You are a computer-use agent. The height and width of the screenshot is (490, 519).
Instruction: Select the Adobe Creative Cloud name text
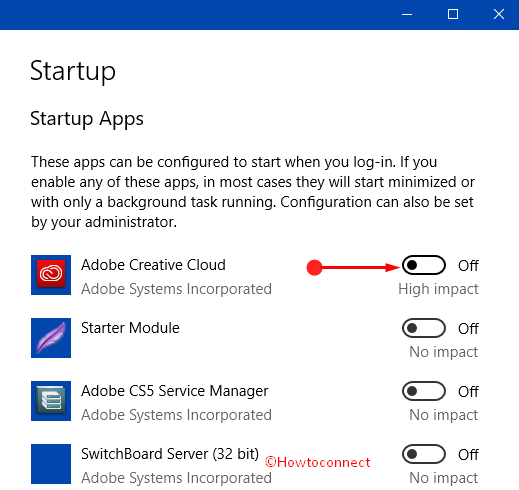click(x=153, y=265)
